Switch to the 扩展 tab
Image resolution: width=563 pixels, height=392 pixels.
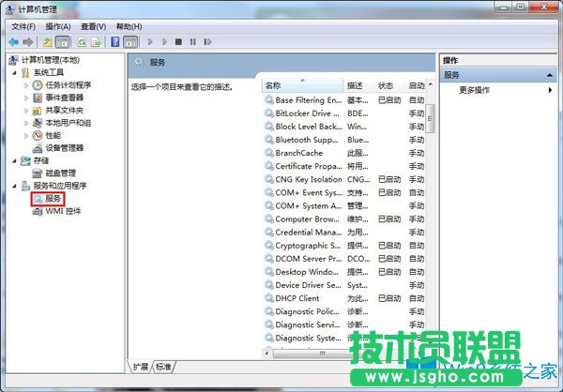[x=141, y=367]
